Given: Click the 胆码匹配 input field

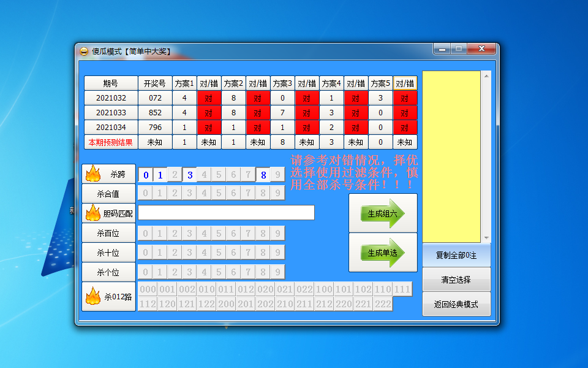Looking at the screenshot, I should click(227, 213).
